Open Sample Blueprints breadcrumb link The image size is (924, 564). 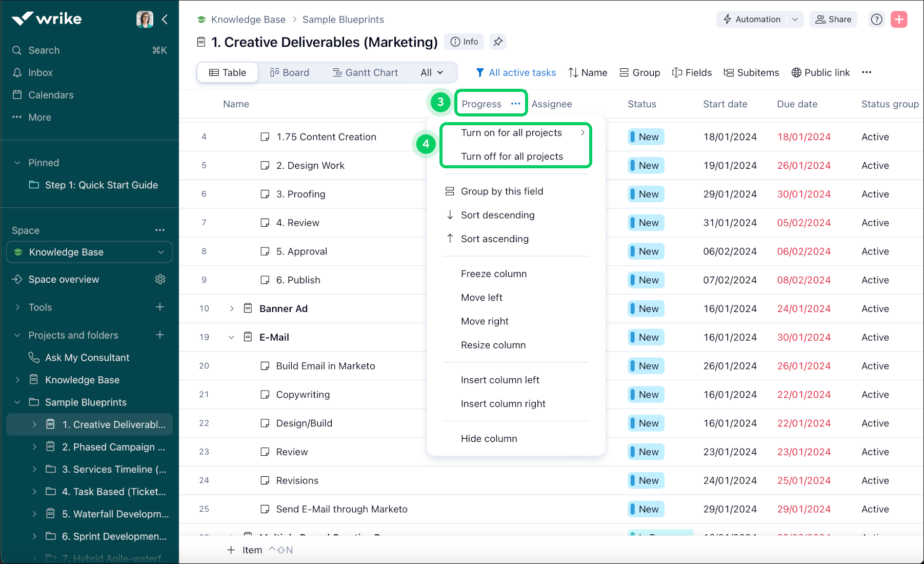pyautogui.click(x=343, y=20)
